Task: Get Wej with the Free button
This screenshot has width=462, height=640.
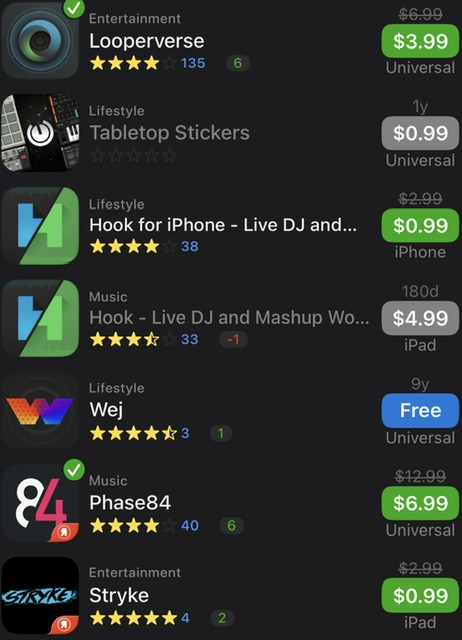Action: (420, 410)
